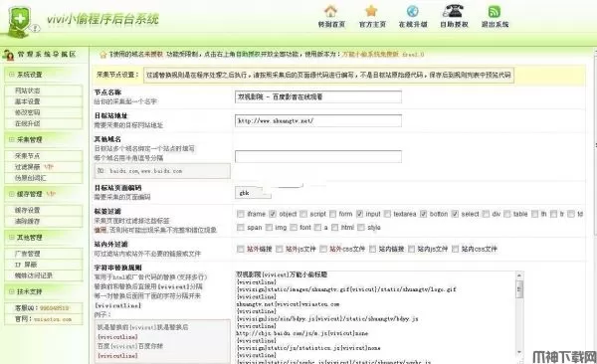Image resolution: width=597 pixels, height=364 pixels.
Task: Check the 站内链接 filter checkbox
Action: click(x=372, y=249)
